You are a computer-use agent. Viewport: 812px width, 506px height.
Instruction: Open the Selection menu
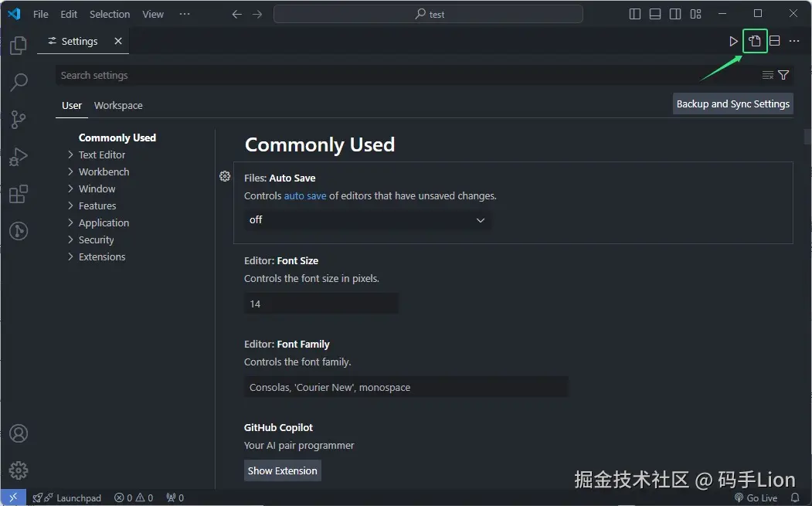point(109,15)
